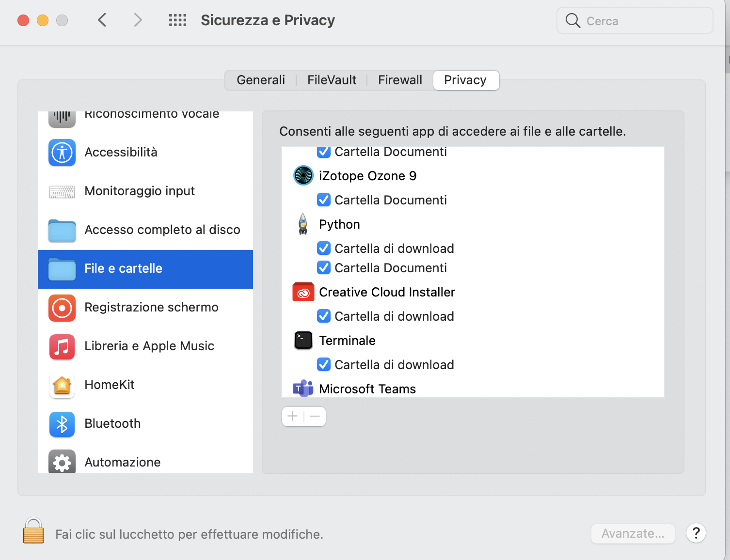
Task: Open the FileVault tab
Action: click(x=332, y=80)
